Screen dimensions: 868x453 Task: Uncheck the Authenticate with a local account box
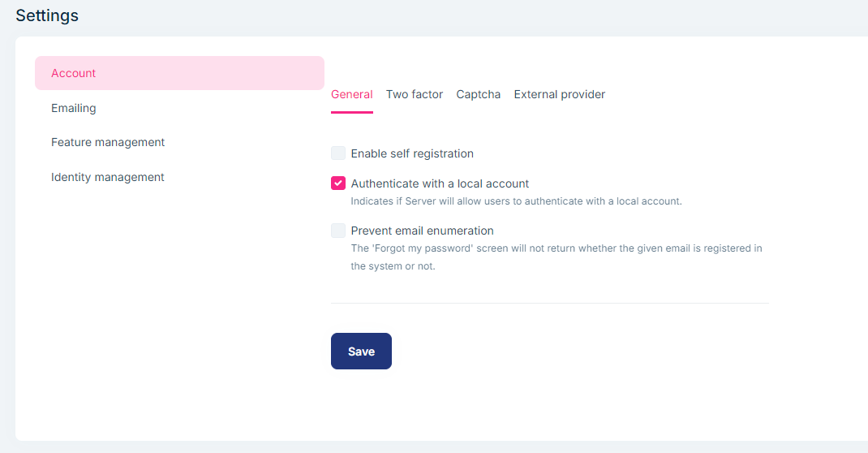(338, 183)
